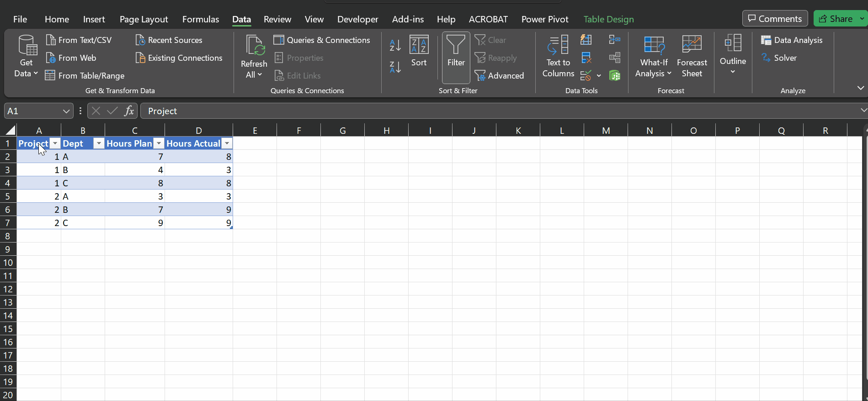The image size is (868, 401).
Task: Switch to the View tab
Action: 314,19
